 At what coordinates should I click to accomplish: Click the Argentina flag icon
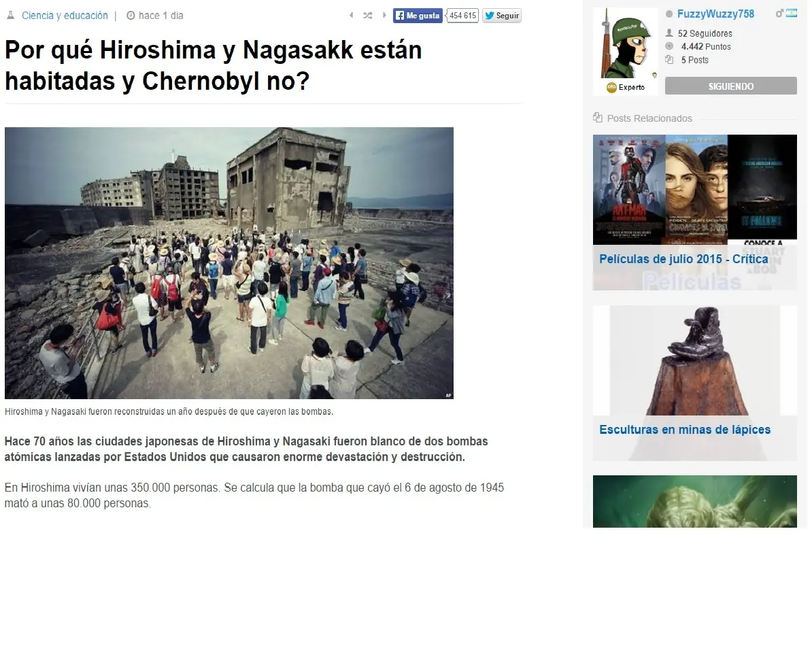pyautogui.click(x=792, y=14)
